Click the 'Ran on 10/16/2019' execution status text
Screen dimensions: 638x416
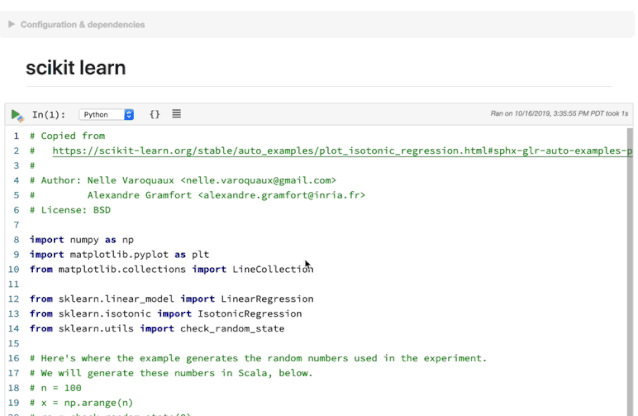[559, 114]
